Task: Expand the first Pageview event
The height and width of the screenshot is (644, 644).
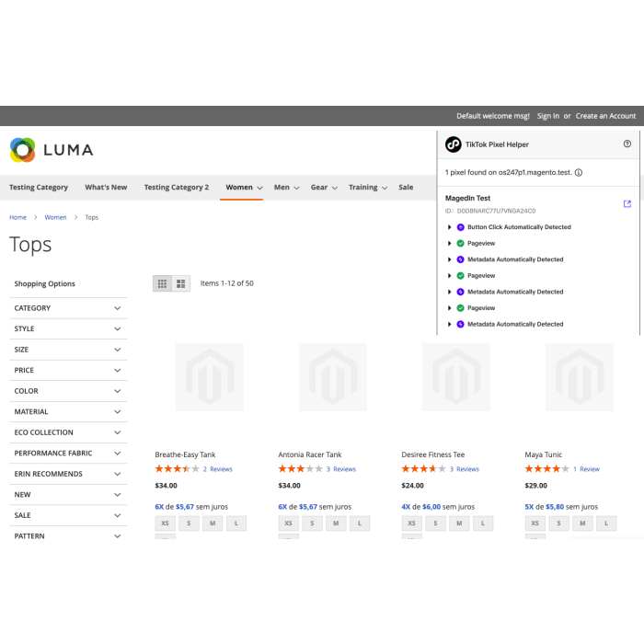Action: 449,243
